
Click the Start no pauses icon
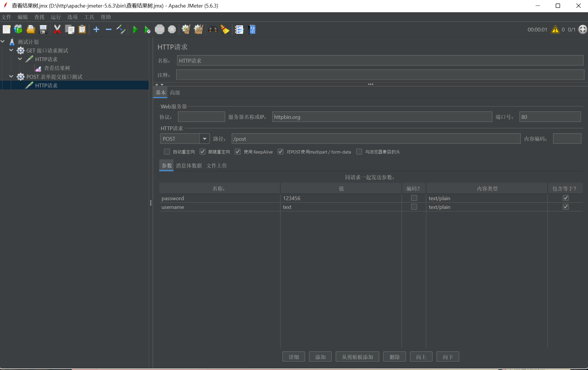pyautogui.click(x=147, y=29)
